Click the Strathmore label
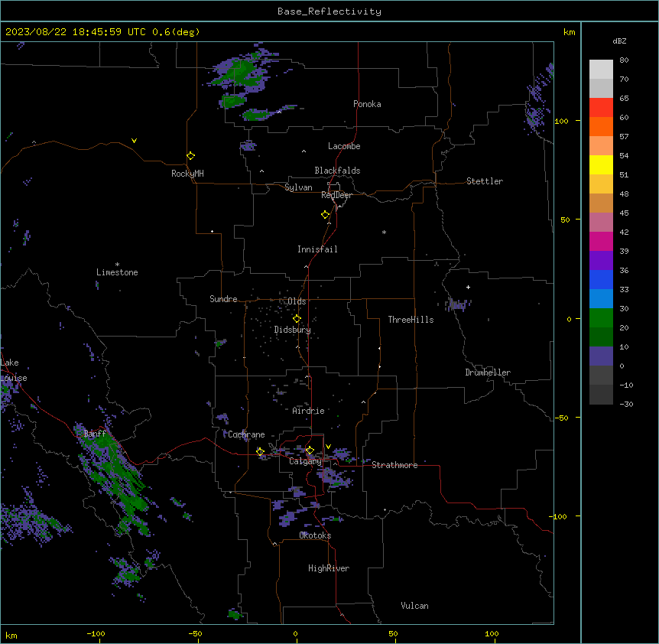This screenshot has height=644, width=659. click(x=394, y=465)
